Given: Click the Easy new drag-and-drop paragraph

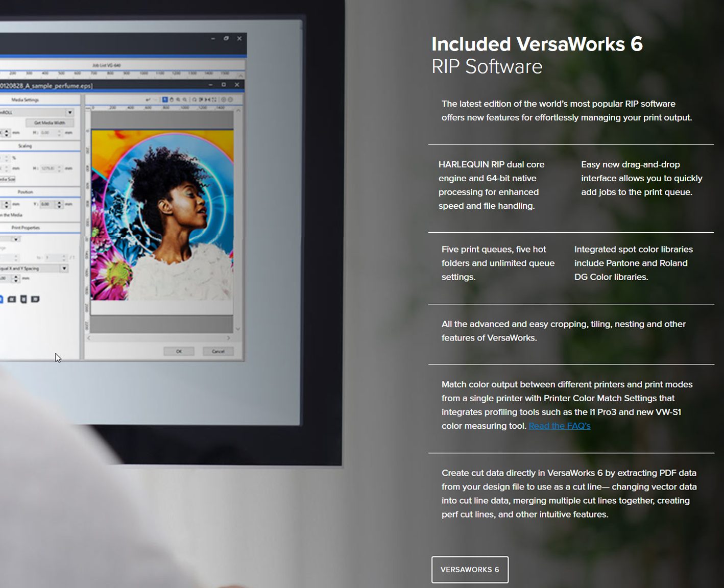Looking at the screenshot, I should 642,178.
